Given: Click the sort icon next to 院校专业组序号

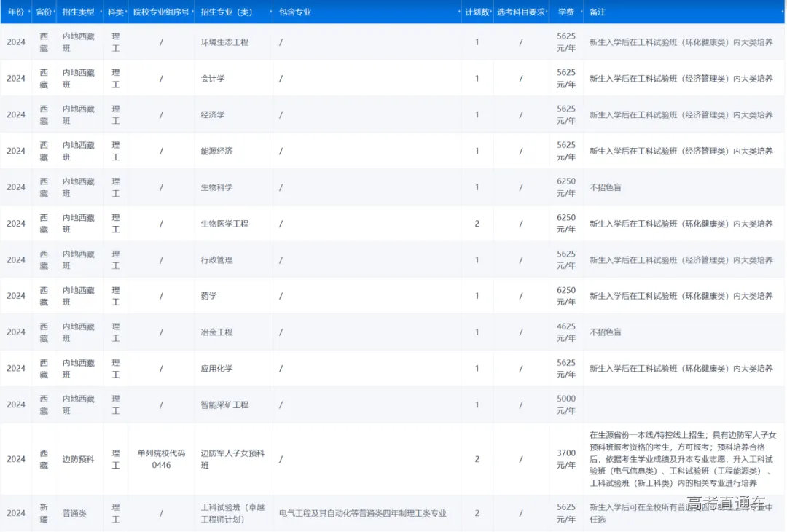Looking at the screenshot, I should [191, 12].
